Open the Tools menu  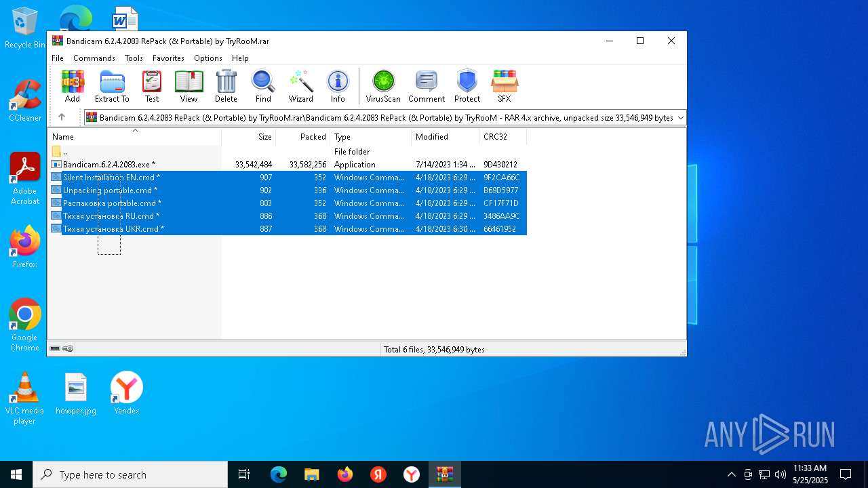(x=134, y=58)
